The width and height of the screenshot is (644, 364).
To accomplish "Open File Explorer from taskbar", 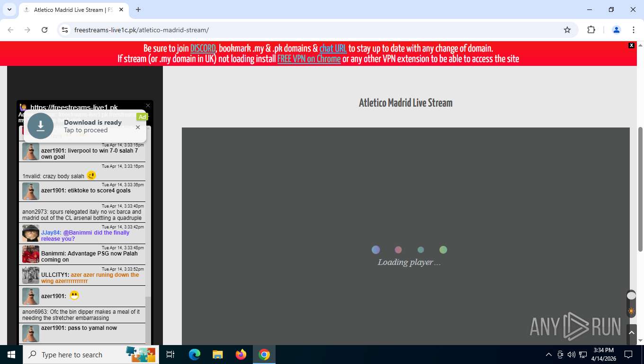I will [x=217, y=355].
